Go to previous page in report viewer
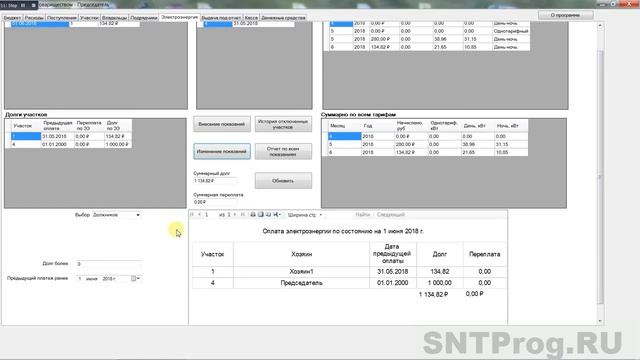This screenshot has width=640, height=360. point(200,214)
